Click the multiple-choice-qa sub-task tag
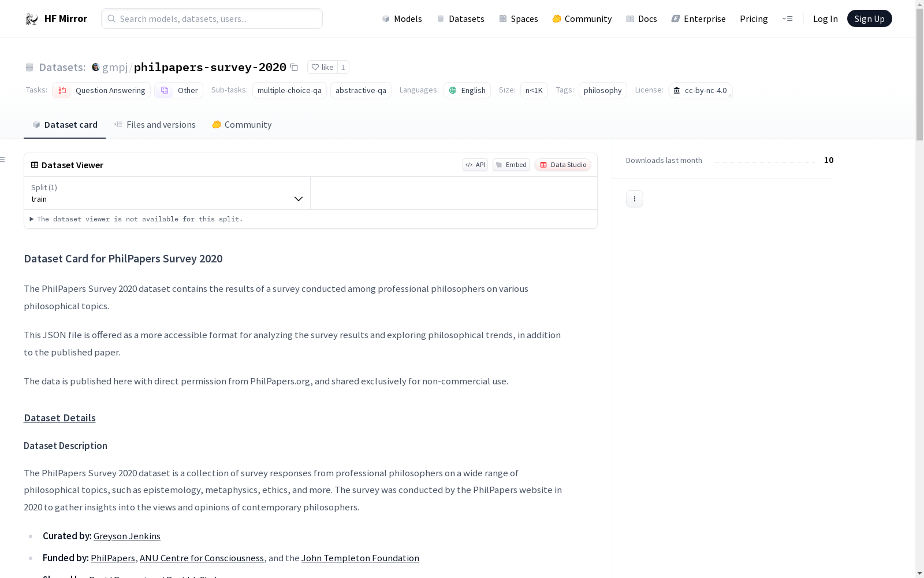The height and width of the screenshot is (578, 924). pos(289,90)
